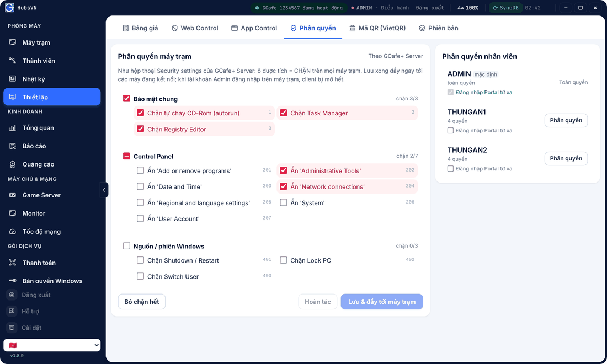Open the Mã QR (VietQR) tab

click(x=377, y=28)
